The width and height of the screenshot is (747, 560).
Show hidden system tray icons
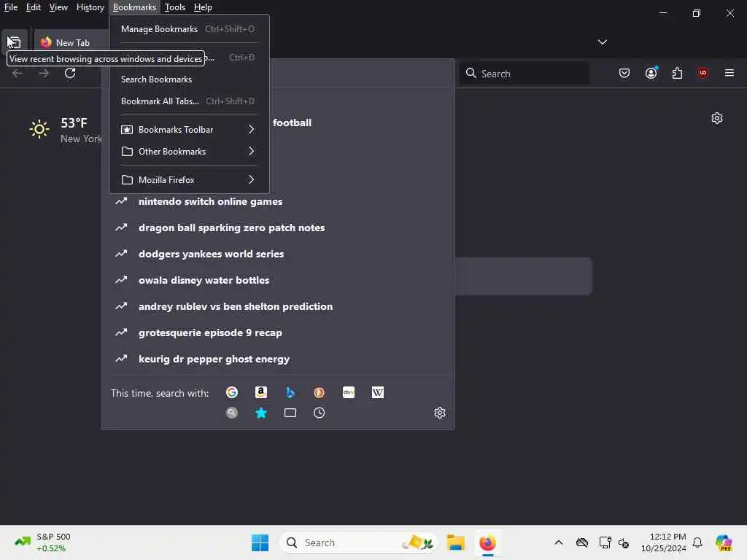click(559, 542)
